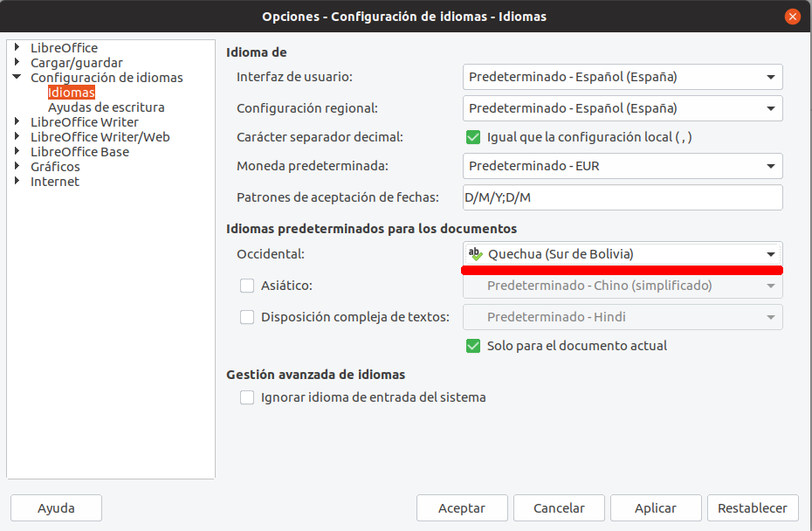The image size is (812, 531).
Task: Select the Gráficos category
Action: pyautogui.click(x=55, y=167)
